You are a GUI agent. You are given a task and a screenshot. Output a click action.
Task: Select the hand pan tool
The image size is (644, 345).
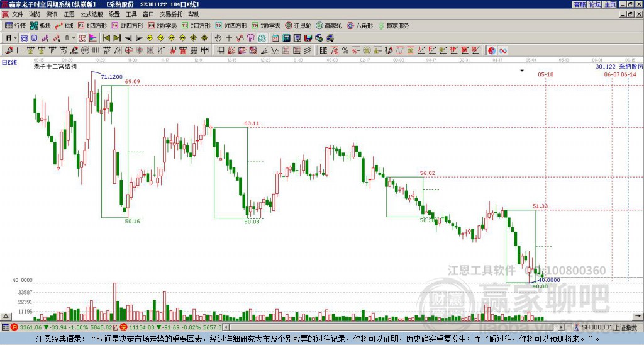(x=218, y=38)
